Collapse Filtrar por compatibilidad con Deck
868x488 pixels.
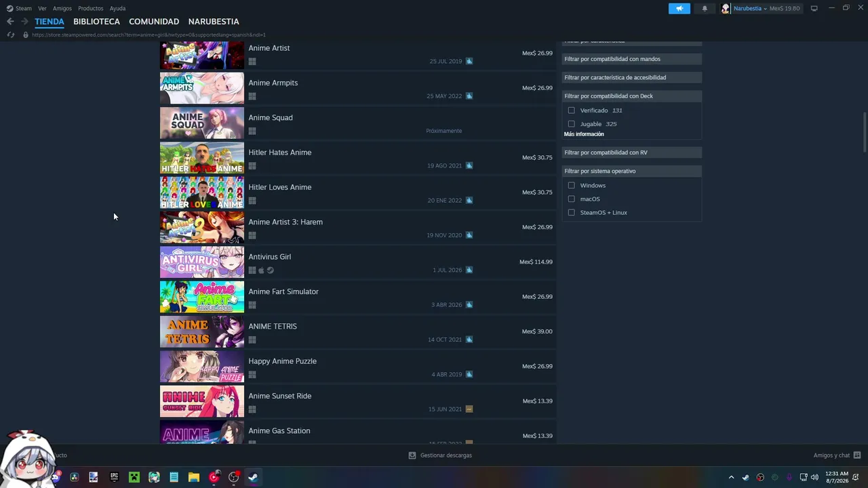(x=632, y=96)
